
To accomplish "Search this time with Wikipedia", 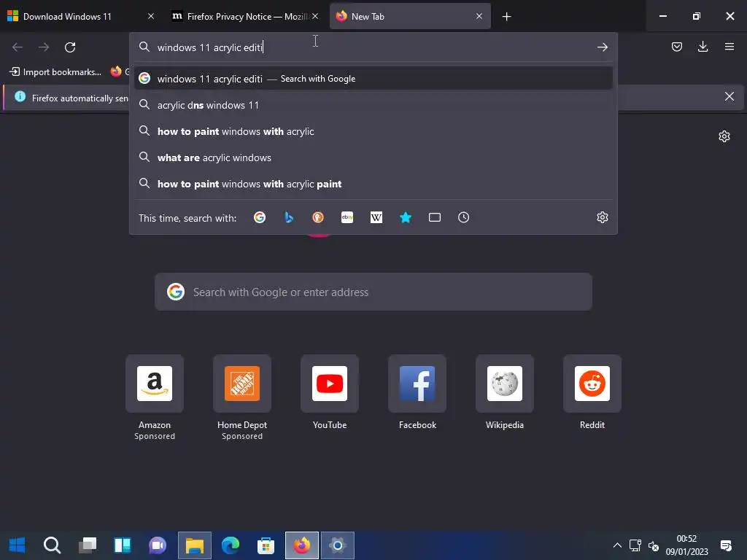I will pyautogui.click(x=376, y=217).
